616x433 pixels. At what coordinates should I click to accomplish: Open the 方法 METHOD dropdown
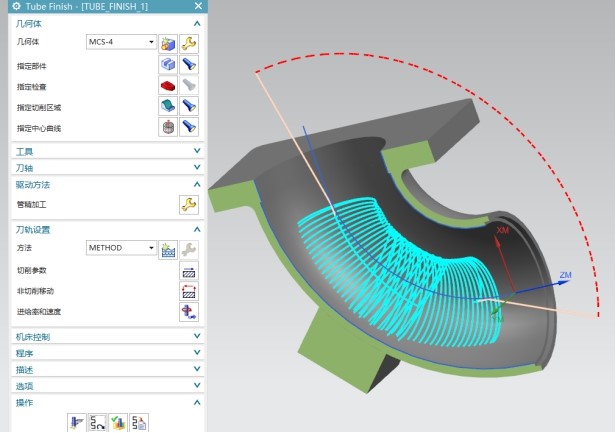click(151, 247)
